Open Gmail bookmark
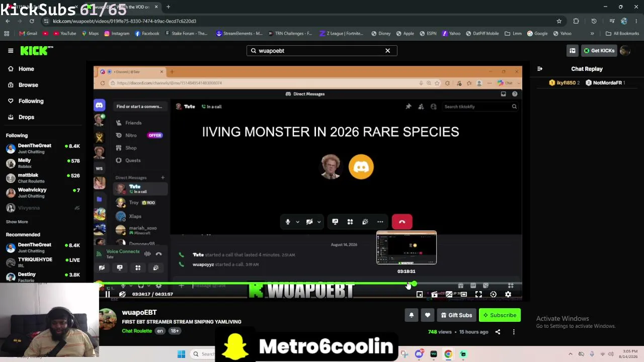 click(x=28, y=34)
